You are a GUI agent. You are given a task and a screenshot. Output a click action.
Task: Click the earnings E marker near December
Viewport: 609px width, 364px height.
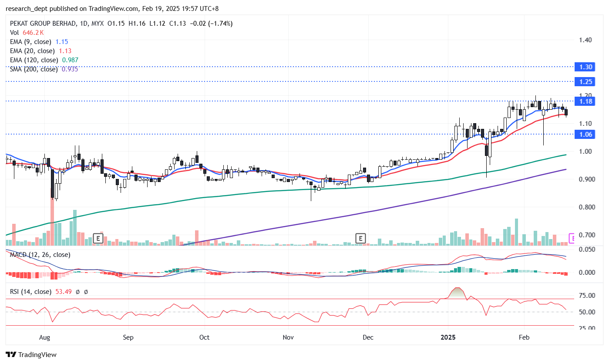[x=360, y=238]
